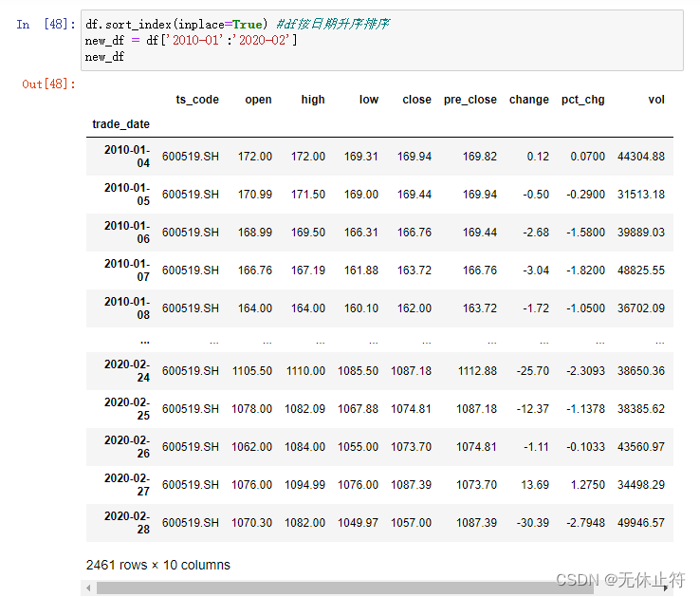Select the ts_code column header
The height and width of the screenshot is (597, 700).
[197, 100]
